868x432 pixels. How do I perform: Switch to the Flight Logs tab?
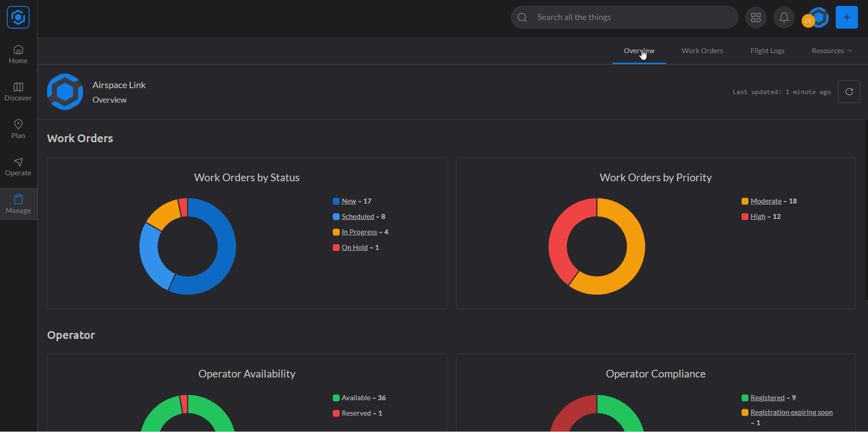[767, 51]
